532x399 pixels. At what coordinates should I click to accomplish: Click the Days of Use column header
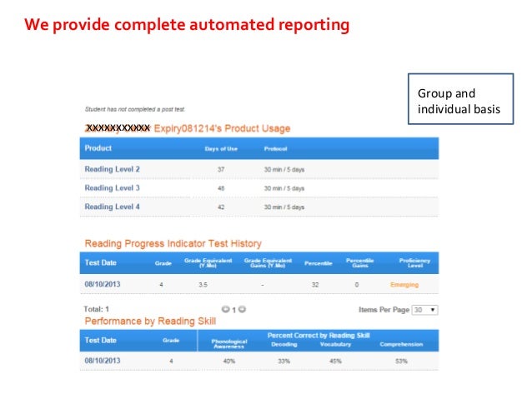point(221,149)
